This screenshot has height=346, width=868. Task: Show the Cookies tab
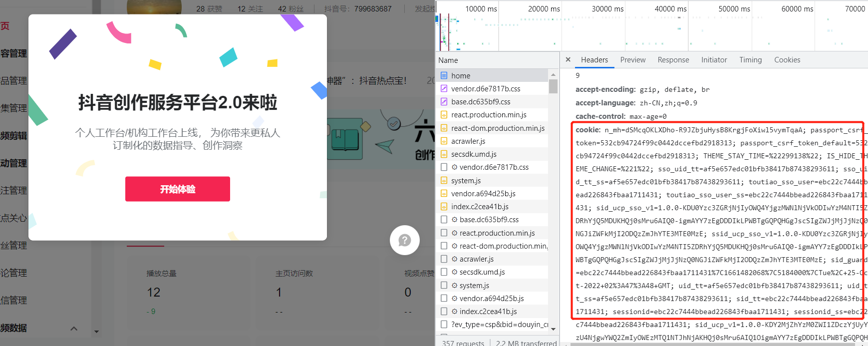787,59
